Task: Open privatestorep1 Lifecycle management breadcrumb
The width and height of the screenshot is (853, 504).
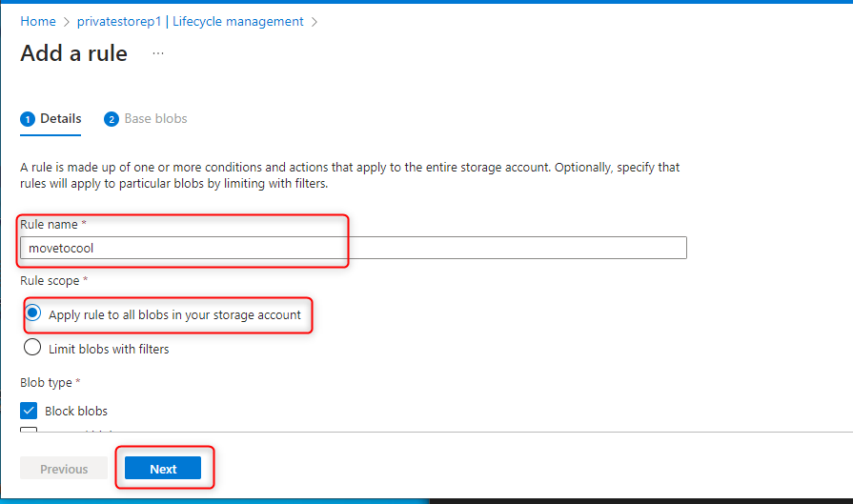Action: pos(191,21)
